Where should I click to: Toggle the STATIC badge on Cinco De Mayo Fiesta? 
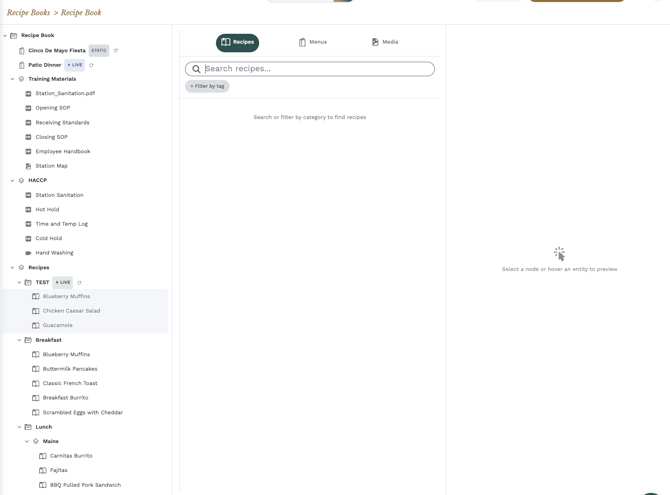point(99,50)
